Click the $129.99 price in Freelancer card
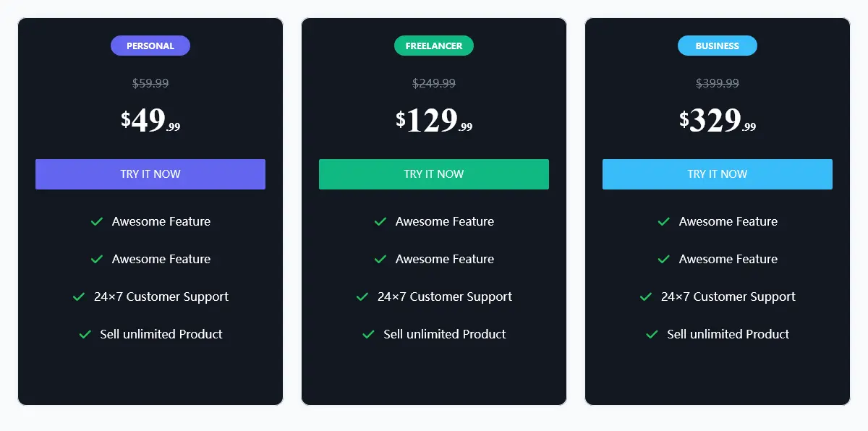Image resolution: width=868 pixels, height=431 pixels. (434, 120)
